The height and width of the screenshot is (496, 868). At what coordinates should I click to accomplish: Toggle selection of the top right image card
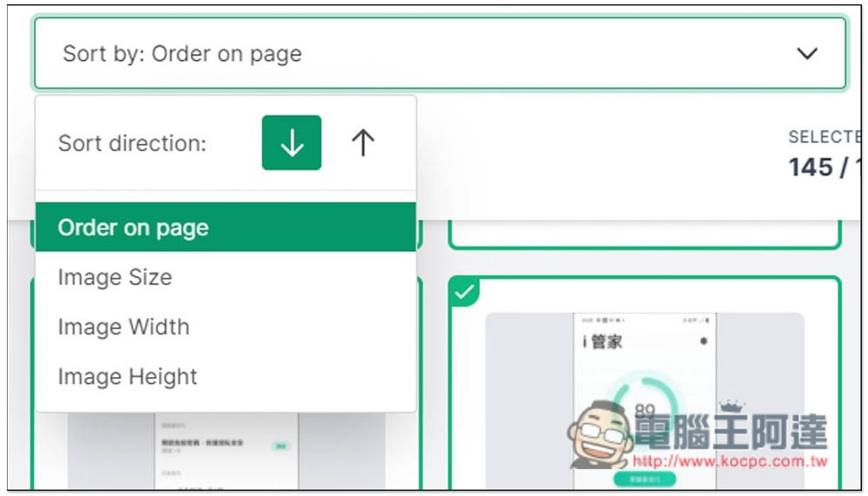644,235
